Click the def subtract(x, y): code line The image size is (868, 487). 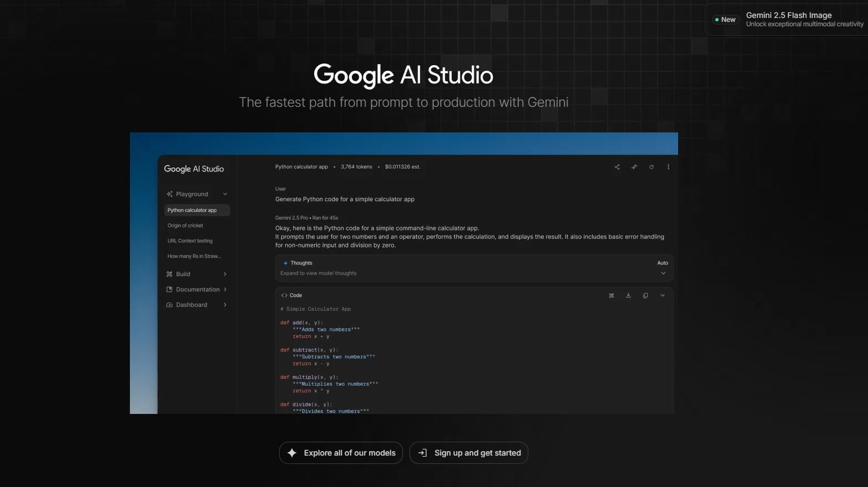[x=309, y=350]
